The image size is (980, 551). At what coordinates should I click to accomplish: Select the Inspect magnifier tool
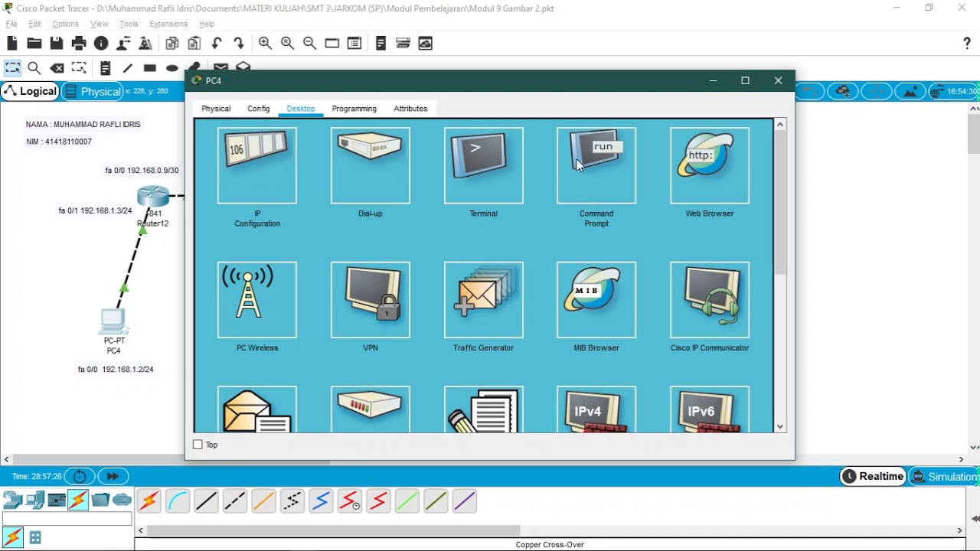point(34,68)
